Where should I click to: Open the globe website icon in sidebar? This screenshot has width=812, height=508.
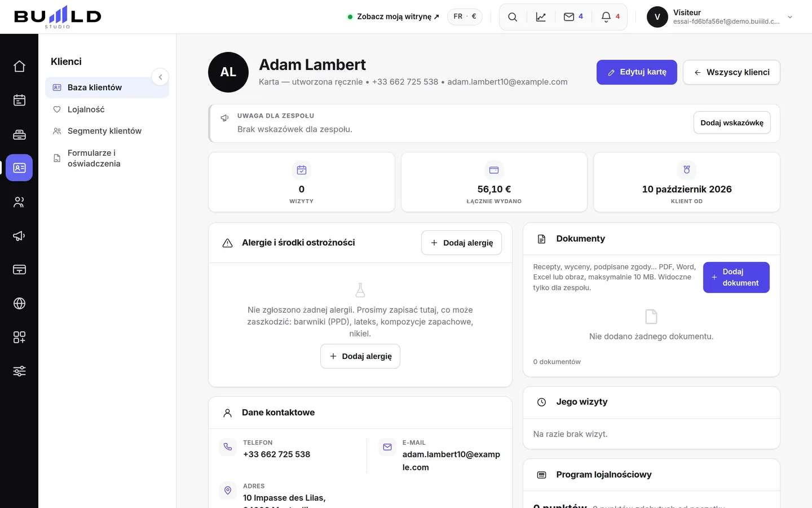click(x=19, y=304)
